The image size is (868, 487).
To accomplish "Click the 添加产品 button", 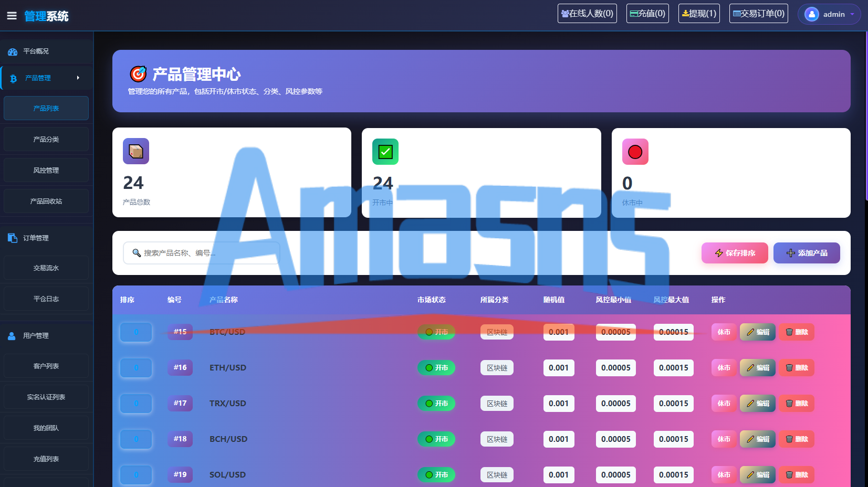I will coord(807,253).
